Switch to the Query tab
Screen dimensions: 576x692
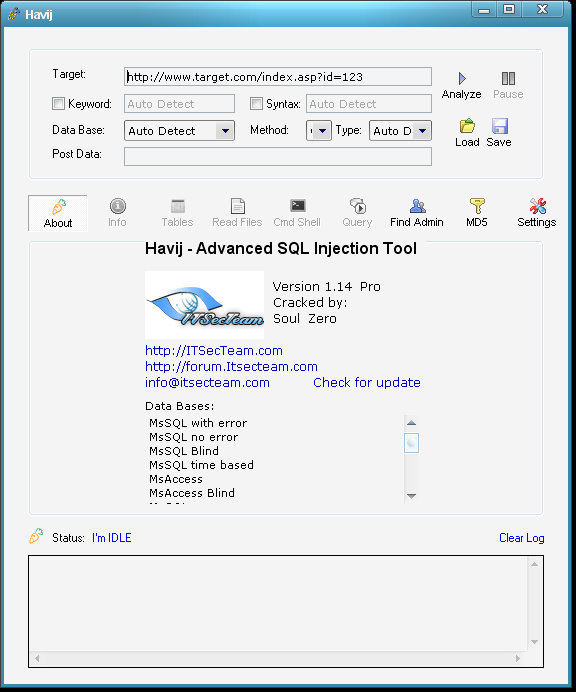pos(357,213)
